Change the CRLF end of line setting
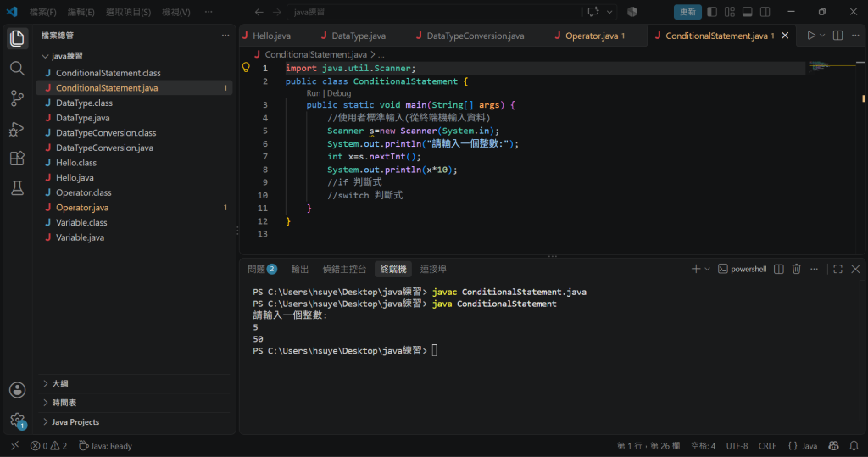 767,446
